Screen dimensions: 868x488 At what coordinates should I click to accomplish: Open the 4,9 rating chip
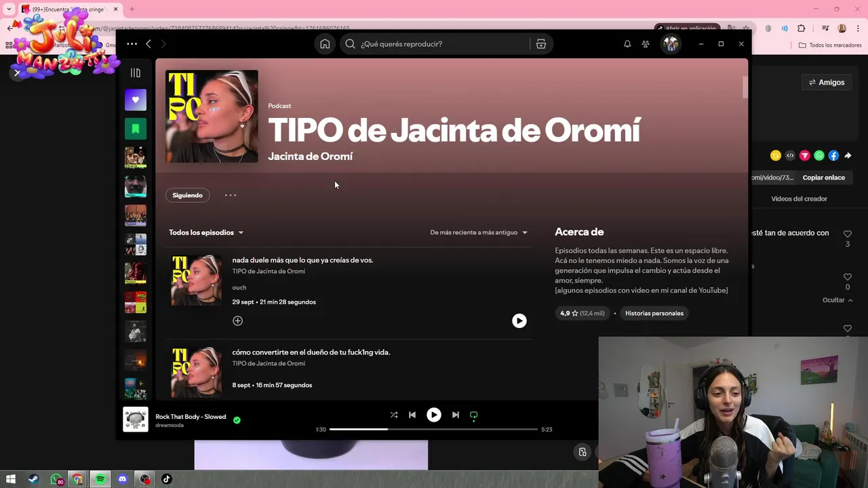(582, 313)
